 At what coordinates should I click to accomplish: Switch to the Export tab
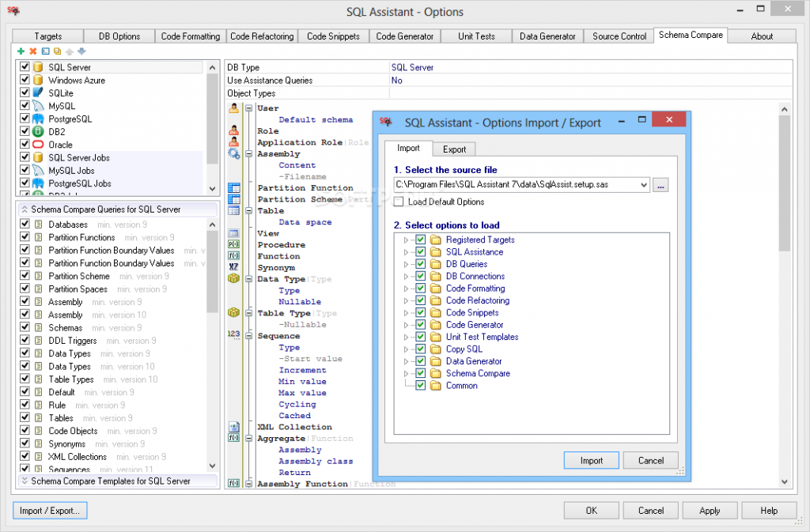coord(454,149)
